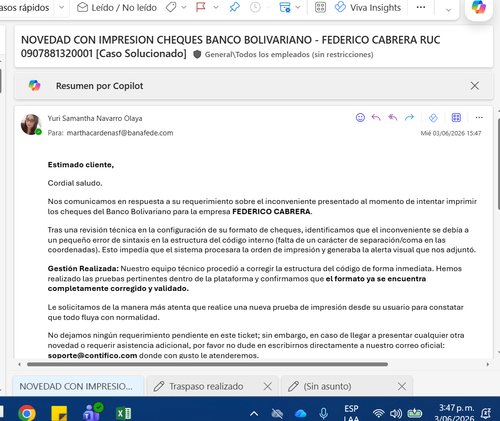Click the date Mié 03/06/2026 15:47
The image size is (500, 421).
pos(451,133)
